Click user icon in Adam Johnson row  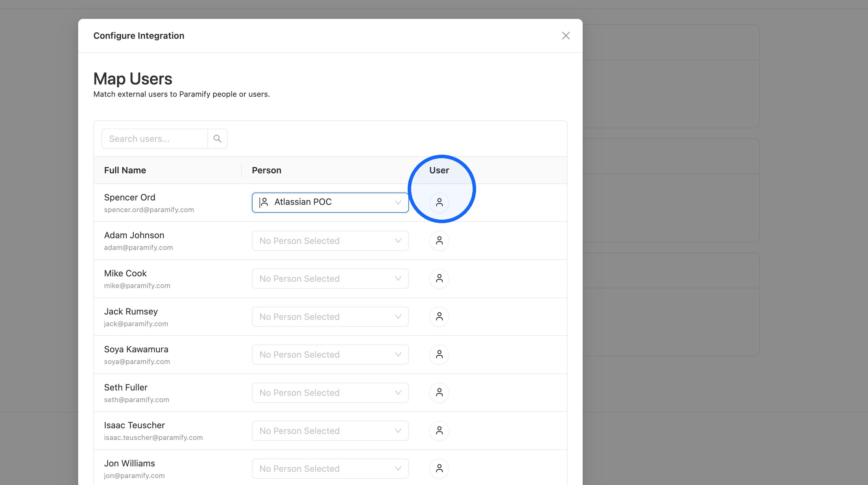coord(439,240)
